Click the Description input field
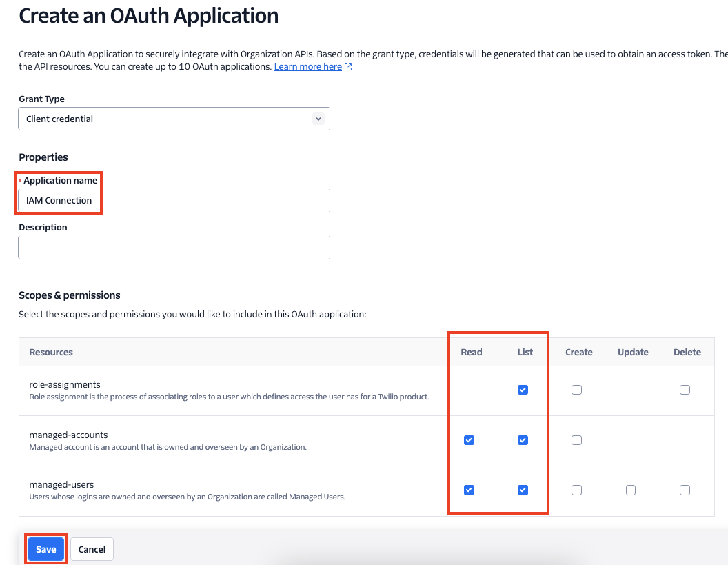 pyautogui.click(x=174, y=247)
